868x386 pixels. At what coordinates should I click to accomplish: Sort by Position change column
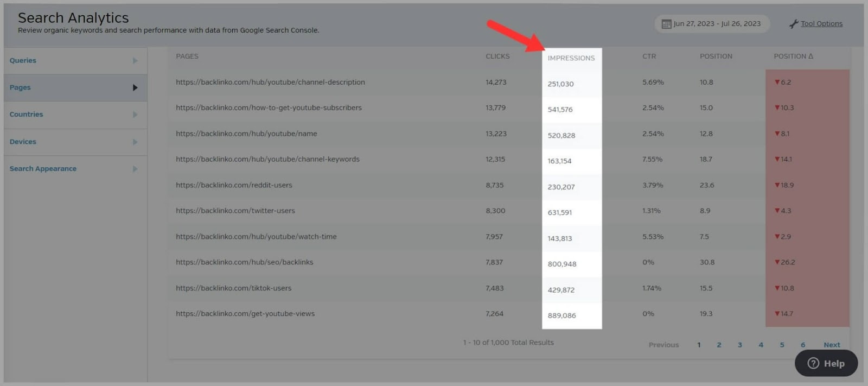click(793, 56)
